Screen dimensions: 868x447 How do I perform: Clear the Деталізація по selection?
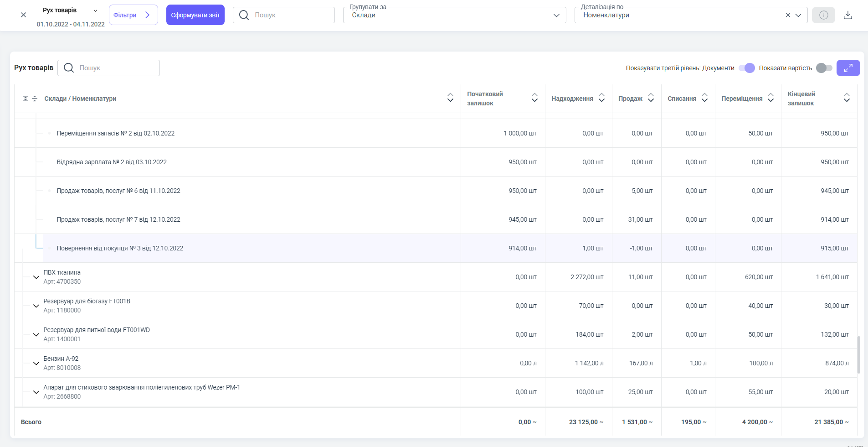(x=788, y=15)
